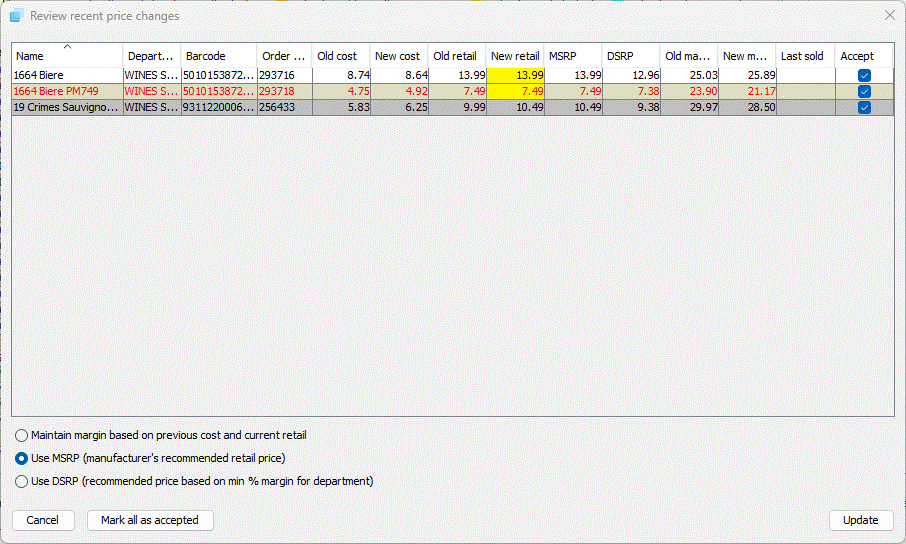This screenshot has width=906, height=544.
Task: Select Maintain margin based on previous cost
Action: pyautogui.click(x=22, y=436)
